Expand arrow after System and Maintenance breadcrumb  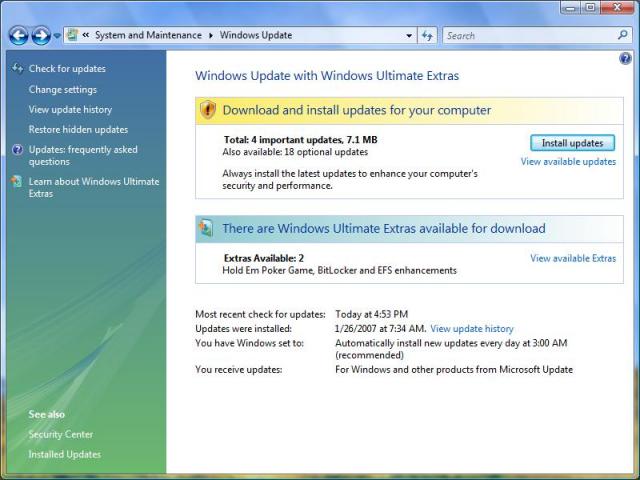click(x=211, y=36)
